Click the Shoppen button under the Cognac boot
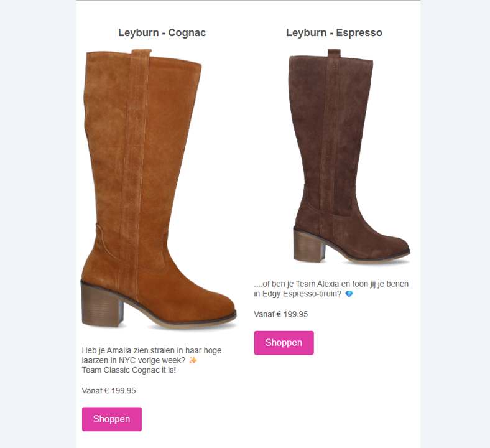 pos(112,419)
